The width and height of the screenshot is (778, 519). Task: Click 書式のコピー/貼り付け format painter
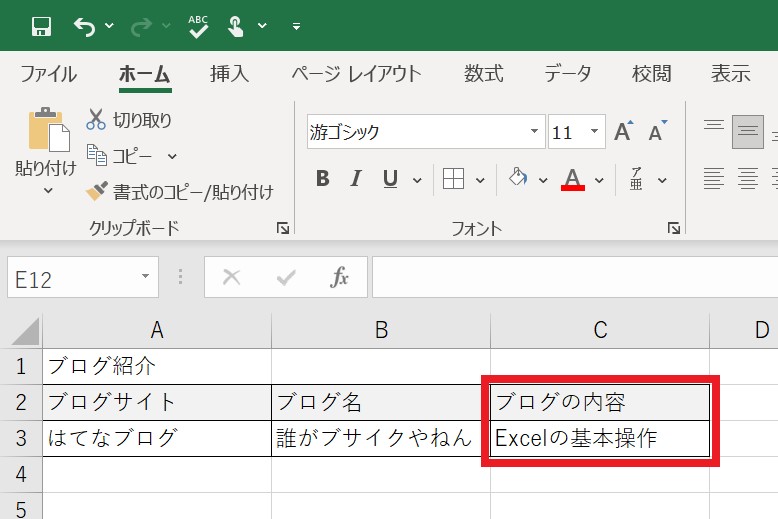[x=180, y=192]
